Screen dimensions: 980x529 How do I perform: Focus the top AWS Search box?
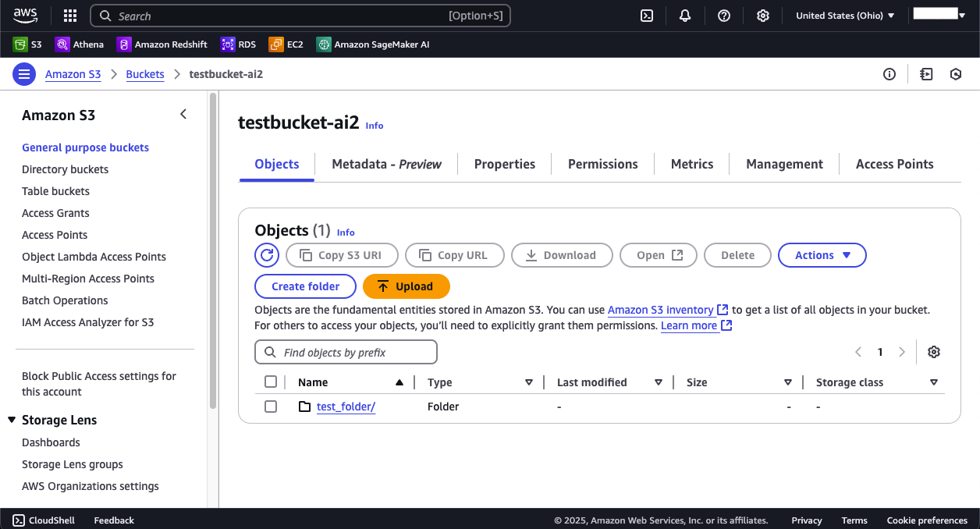click(300, 16)
